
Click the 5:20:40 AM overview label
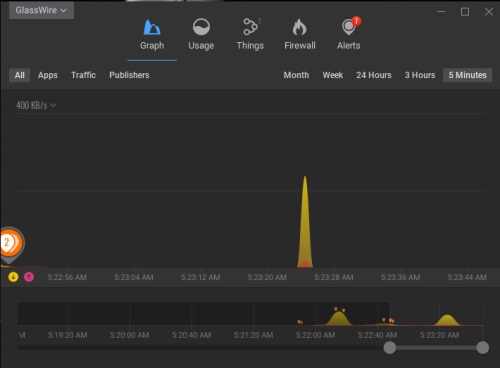[x=192, y=335]
